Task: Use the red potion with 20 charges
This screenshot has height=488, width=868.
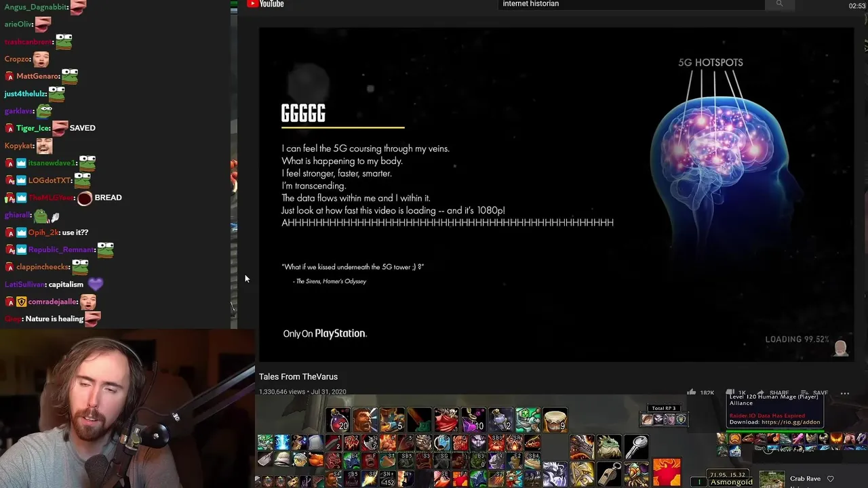Action: point(338,420)
